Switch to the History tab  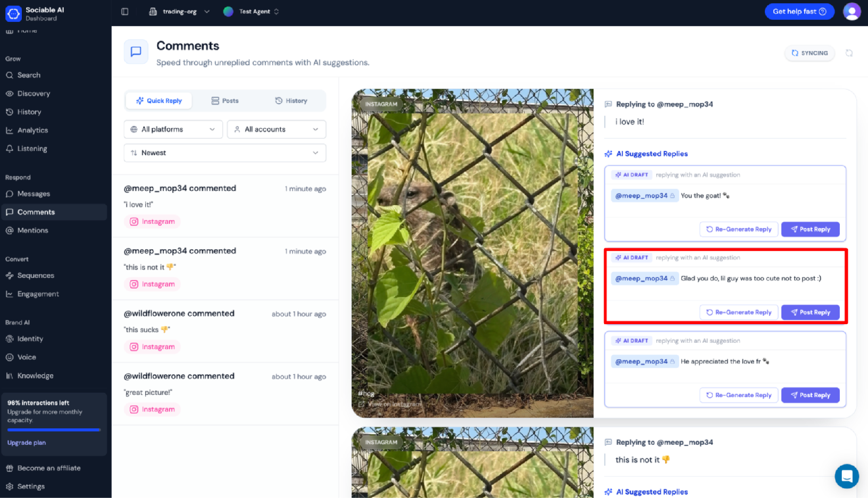291,100
